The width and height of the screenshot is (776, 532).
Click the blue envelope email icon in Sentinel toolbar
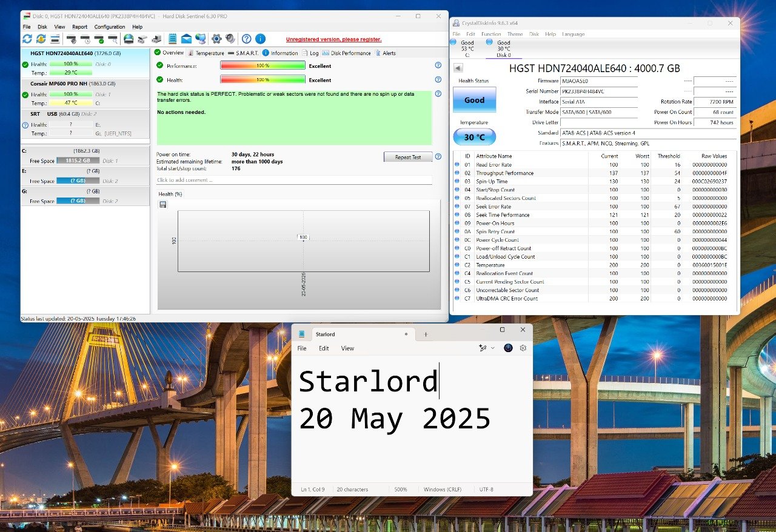(186, 39)
